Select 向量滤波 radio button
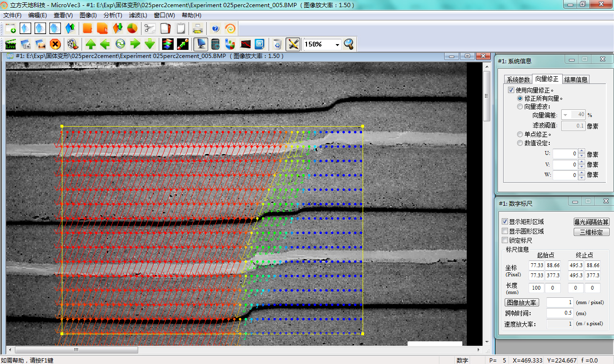614x364 pixels. point(520,106)
